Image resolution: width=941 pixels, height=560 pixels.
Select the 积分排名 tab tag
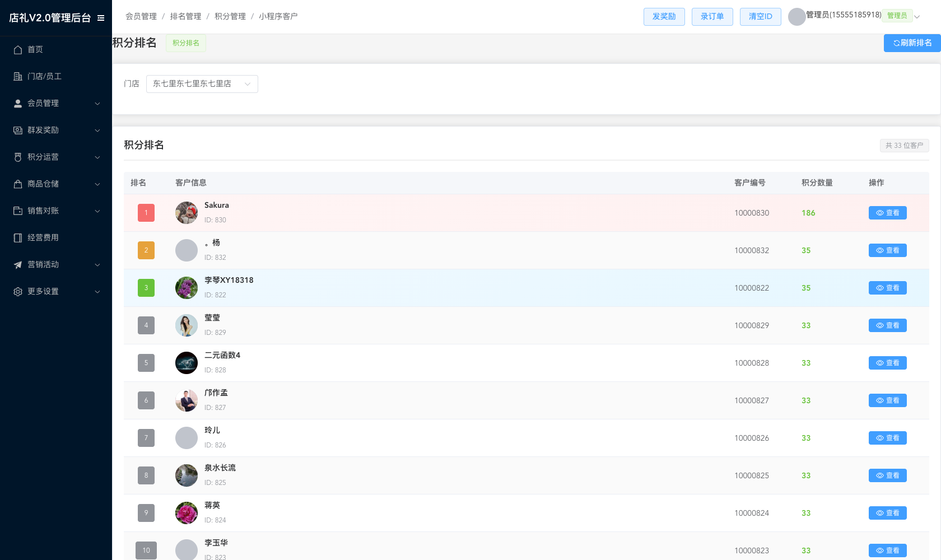(x=186, y=43)
